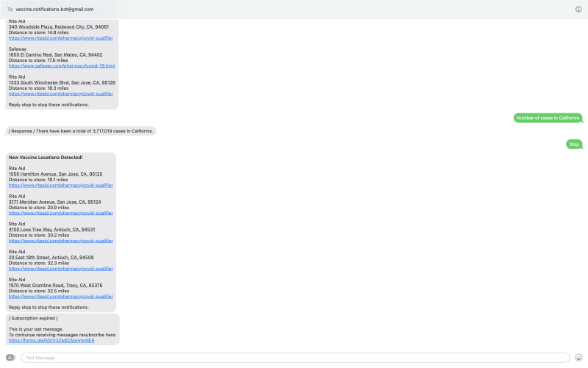The width and height of the screenshot is (588, 368).
Task: Click 'Distance to store: 20.9 miles' line
Action: point(39,208)
